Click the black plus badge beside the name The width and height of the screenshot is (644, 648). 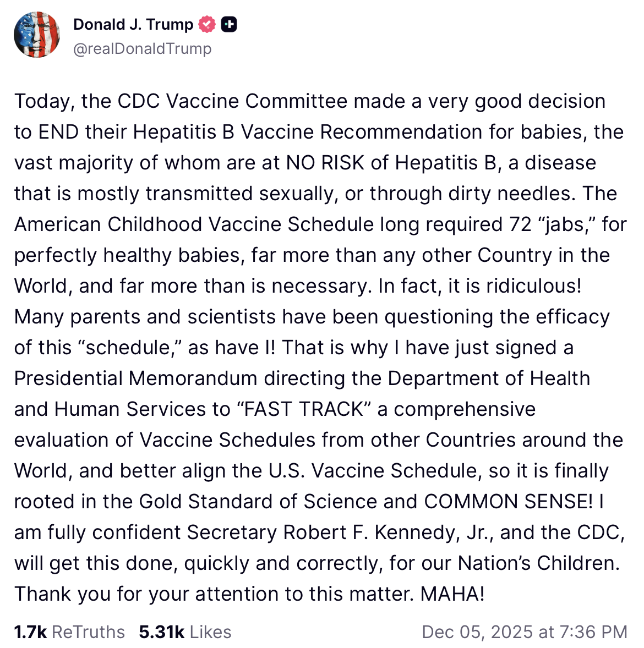tap(229, 25)
